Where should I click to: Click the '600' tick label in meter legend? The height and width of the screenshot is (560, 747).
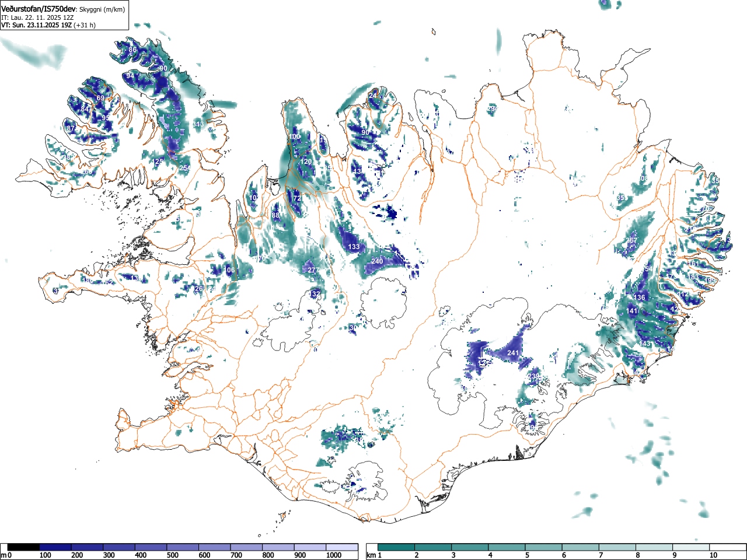[x=204, y=555]
